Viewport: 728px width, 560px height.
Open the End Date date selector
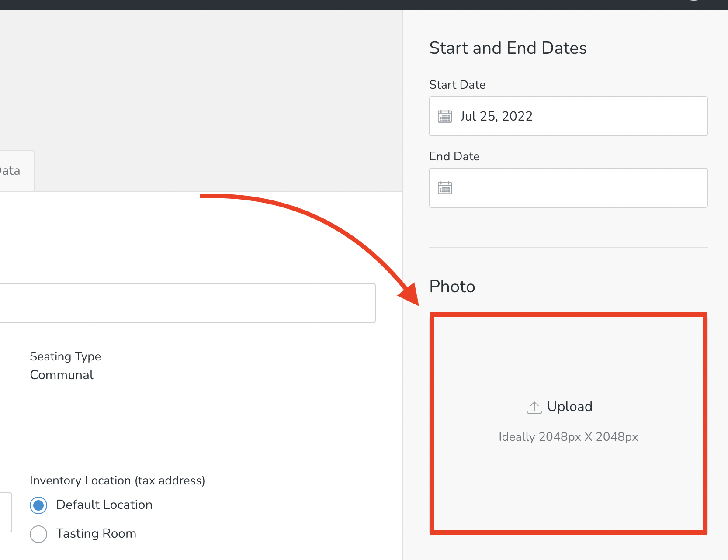tap(568, 188)
